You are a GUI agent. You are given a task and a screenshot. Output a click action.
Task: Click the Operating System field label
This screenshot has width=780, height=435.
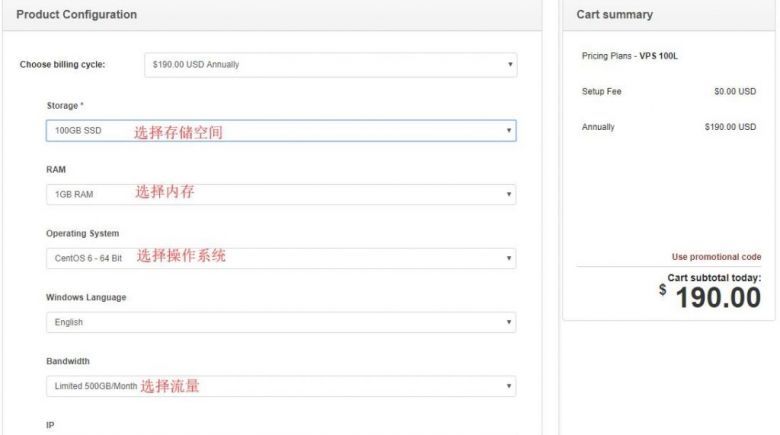tap(83, 233)
